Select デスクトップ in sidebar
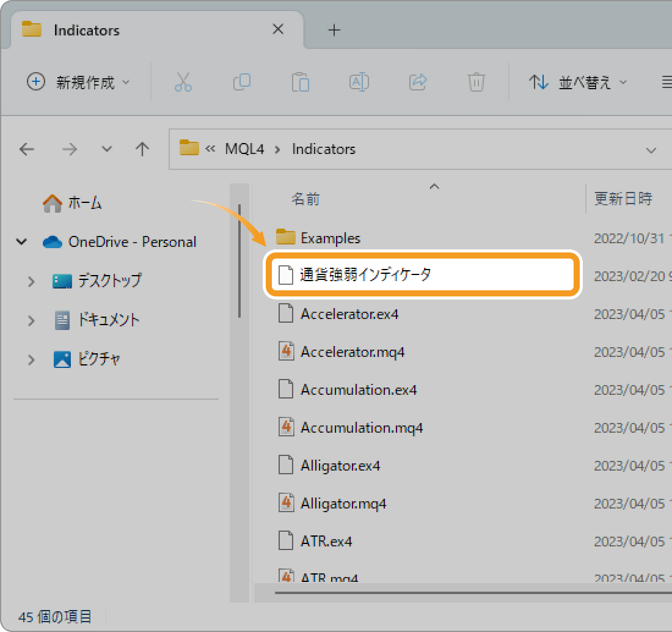This screenshot has height=632, width=672. 97,281
